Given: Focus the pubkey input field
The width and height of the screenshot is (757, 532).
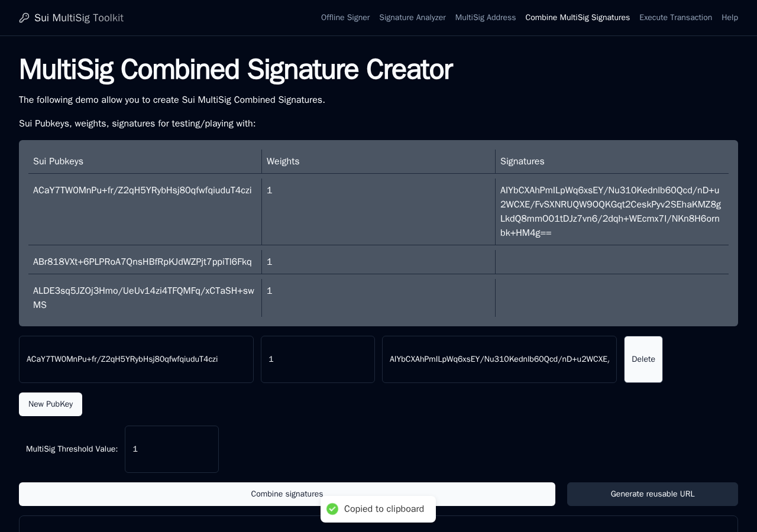Looking at the screenshot, I should [x=136, y=359].
